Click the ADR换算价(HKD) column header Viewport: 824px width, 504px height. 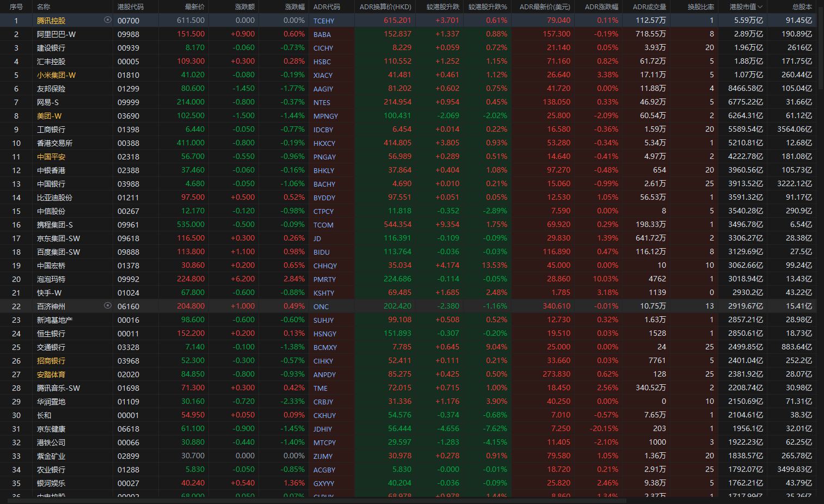385,7
